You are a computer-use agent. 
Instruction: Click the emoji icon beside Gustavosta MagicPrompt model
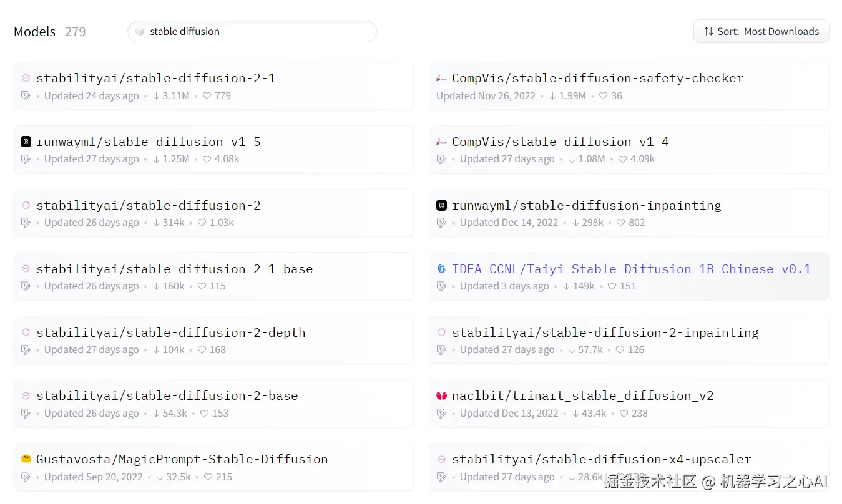tap(26, 458)
